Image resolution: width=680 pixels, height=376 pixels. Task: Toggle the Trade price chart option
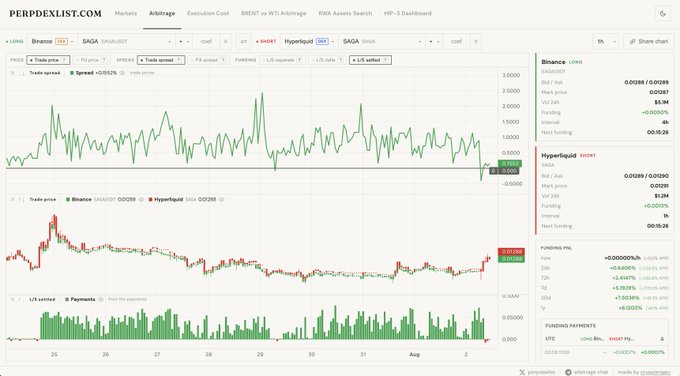pyautogui.click(x=48, y=60)
